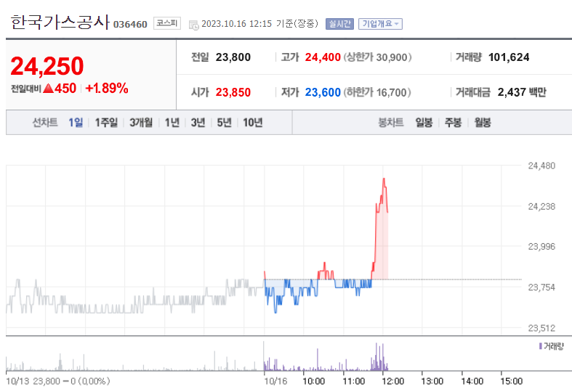The height and width of the screenshot is (392, 572).
Task: Open the 일봉 daily candle chart
Action: [x=424, y=123]
